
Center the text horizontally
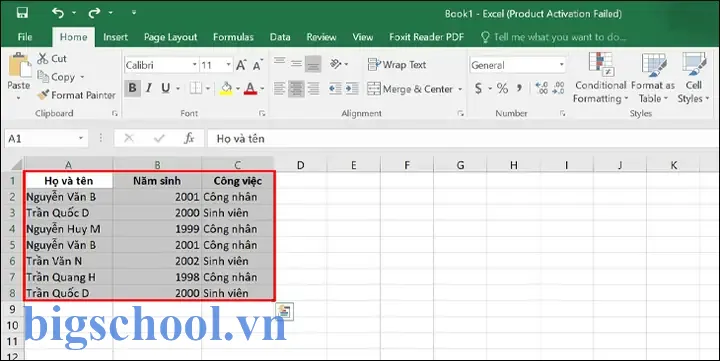coord(296,88)
